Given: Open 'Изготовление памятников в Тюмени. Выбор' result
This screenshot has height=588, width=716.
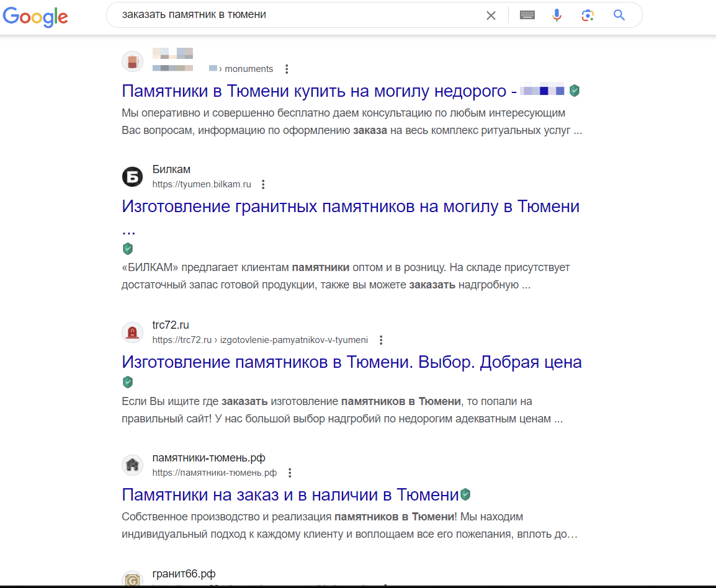Looking at the screenshot, I should pos(351,362).
